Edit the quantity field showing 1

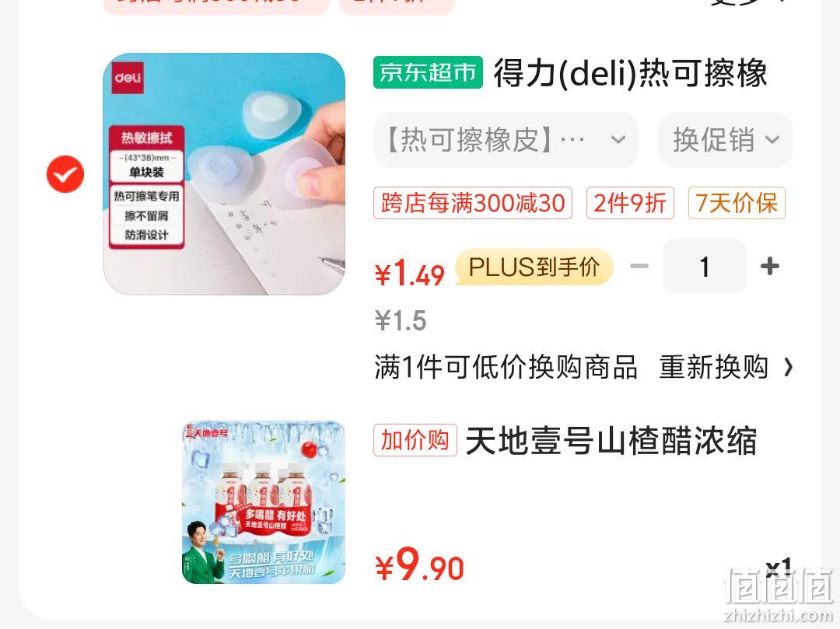(705, 266)
